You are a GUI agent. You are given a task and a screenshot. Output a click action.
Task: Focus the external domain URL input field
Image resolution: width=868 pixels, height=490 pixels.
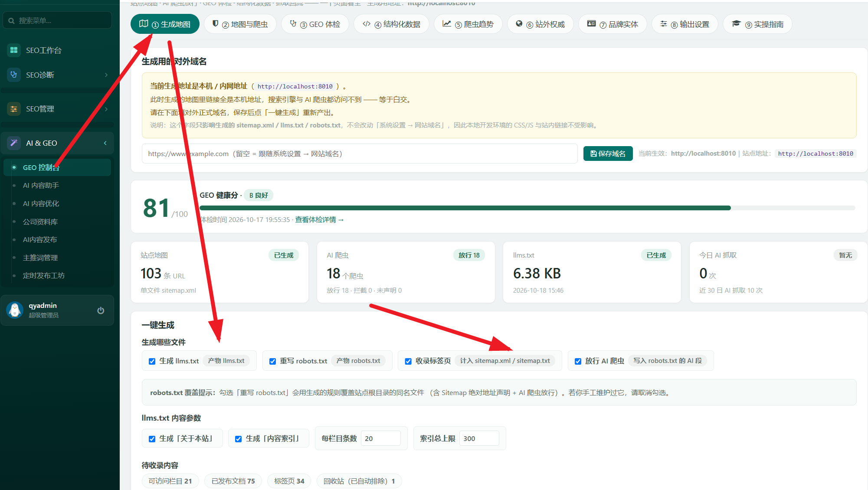pyautogui.click(x=360, y=154)
